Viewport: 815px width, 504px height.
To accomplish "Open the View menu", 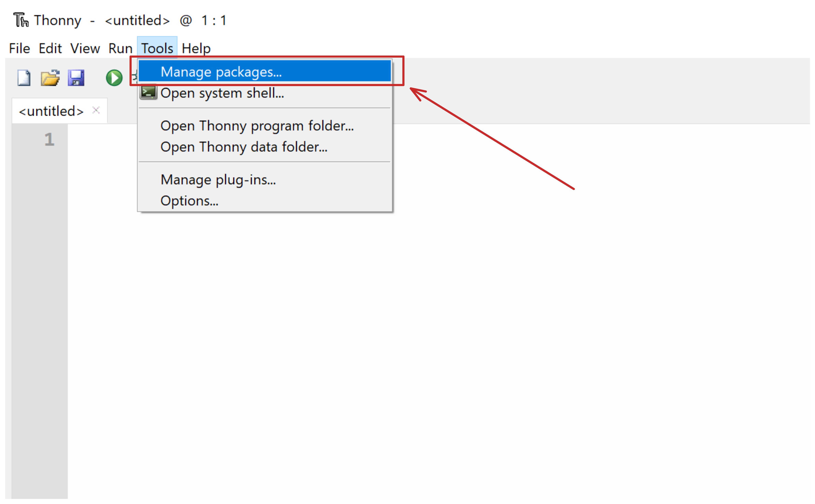I will tap(85, 49).
